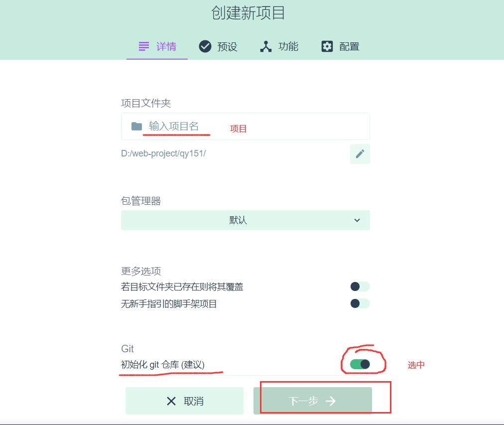The height and width of the screenshot is (425, 504).
Task: Click the 初始化 git 仓库 (建议) text
Action: 163,365
